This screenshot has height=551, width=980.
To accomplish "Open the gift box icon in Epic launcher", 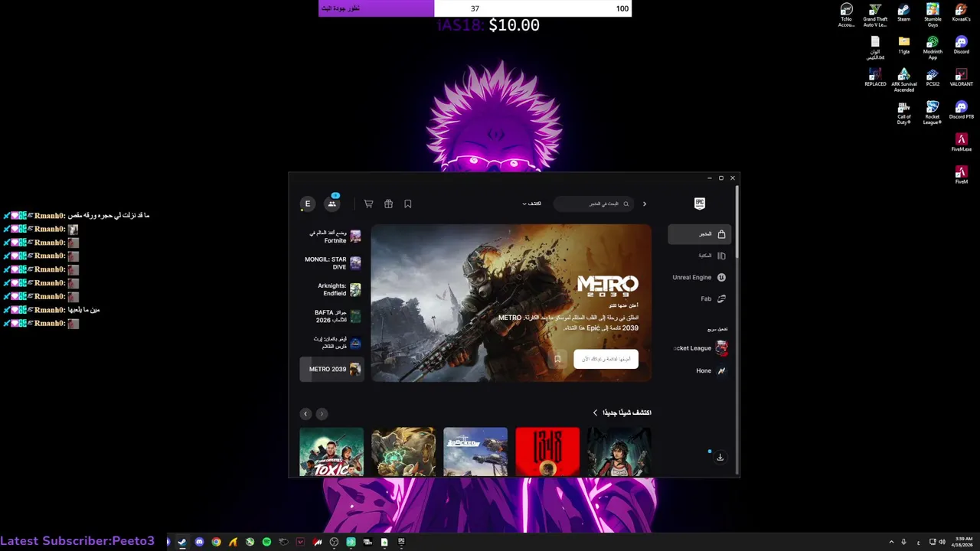I will 388,204.
